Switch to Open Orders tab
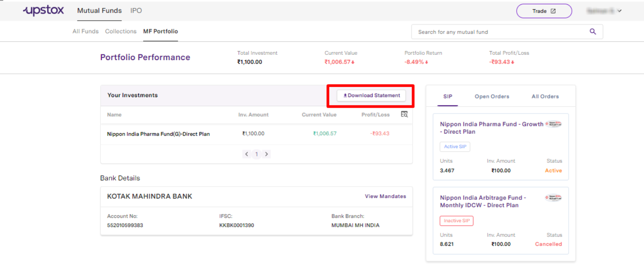The height and width of the screenshot is (277, 644). (492, 96)
